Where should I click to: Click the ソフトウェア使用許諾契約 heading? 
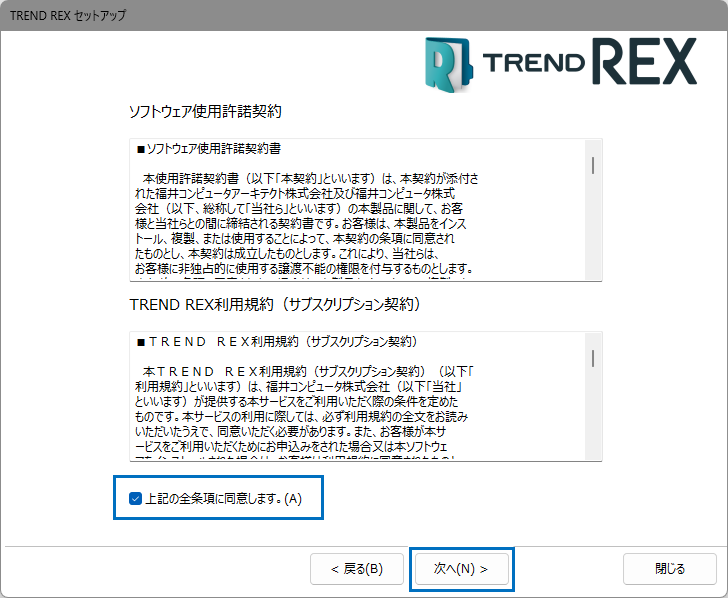pyautogui.click(x=205, y=111)
